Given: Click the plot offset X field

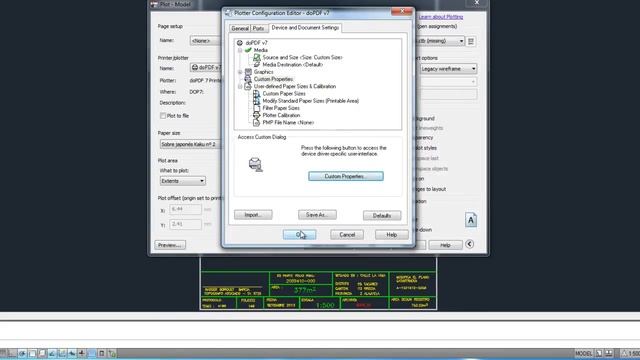Looking at the screenshot, I should 185,209.
